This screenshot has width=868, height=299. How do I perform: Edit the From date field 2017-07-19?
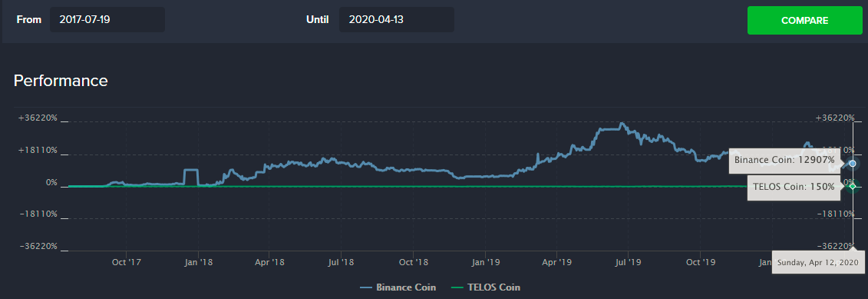point(107,19)
